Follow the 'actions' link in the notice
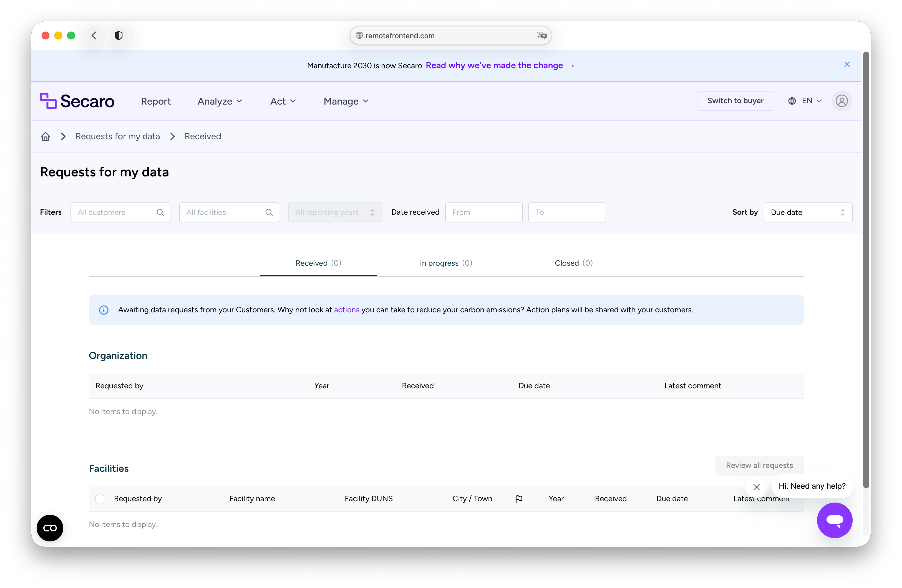The image size is (902, 588). point(346,310)
